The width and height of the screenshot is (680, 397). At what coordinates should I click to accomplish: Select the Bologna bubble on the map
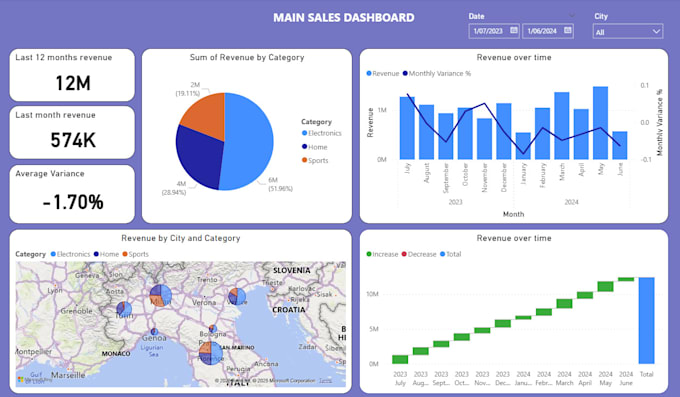pos(212,328)
